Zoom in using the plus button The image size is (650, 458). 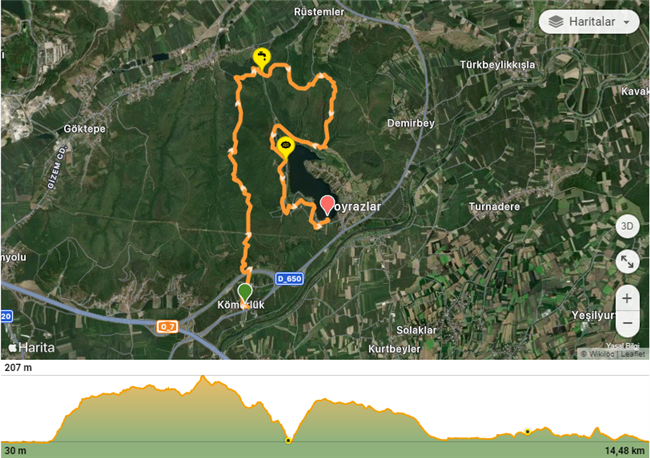627,298
